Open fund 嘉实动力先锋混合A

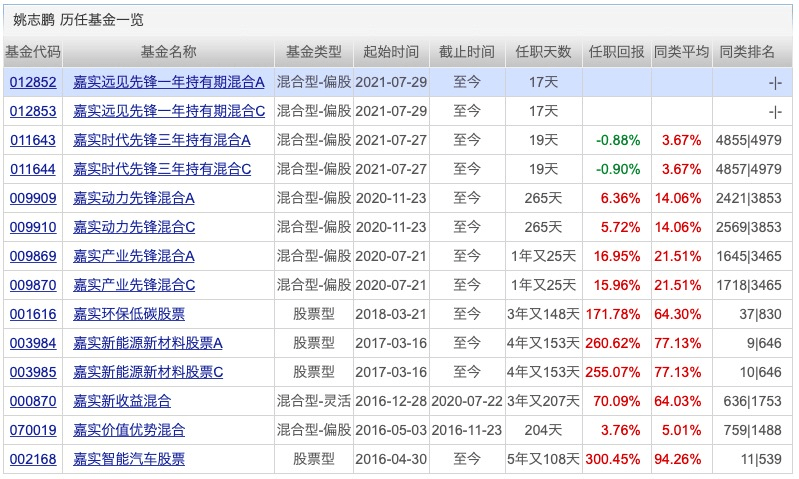[134, 198]
